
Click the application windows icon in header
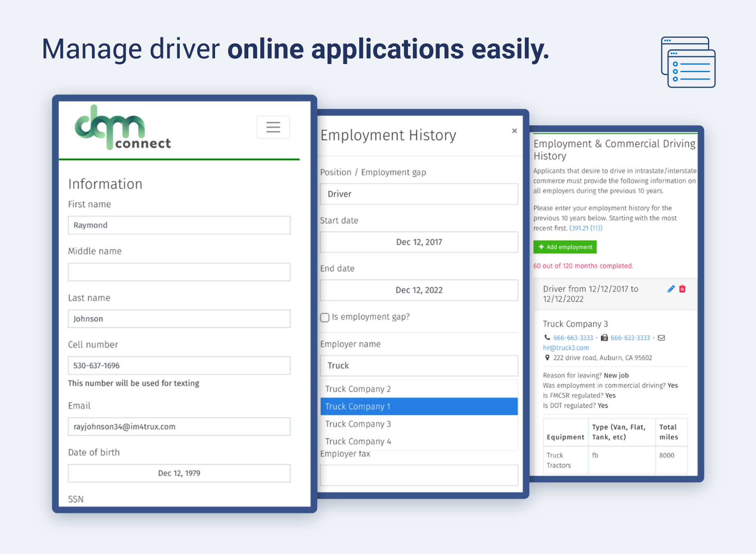click(688, 62)
